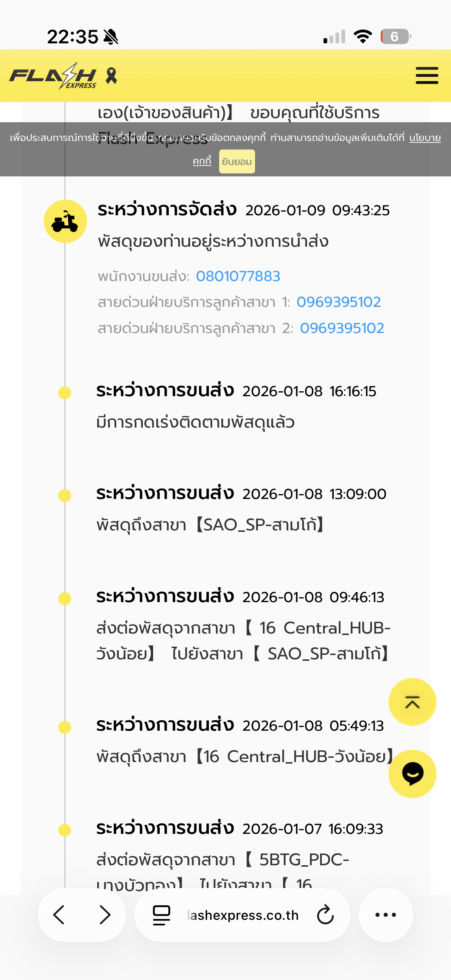
Task: Tap the scroll-to-top arrow button
Action: tap(412, 702)
